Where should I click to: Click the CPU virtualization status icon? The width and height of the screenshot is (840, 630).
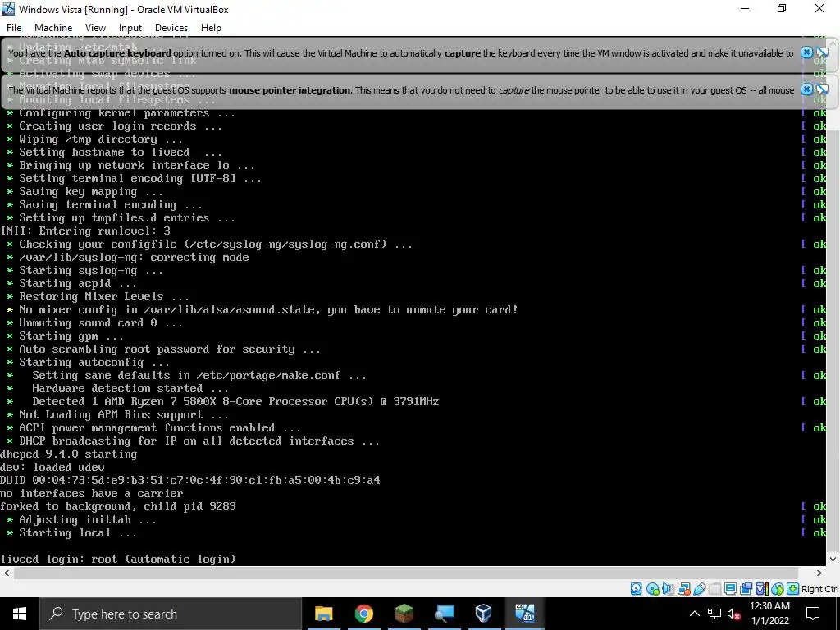click(762, 589)
